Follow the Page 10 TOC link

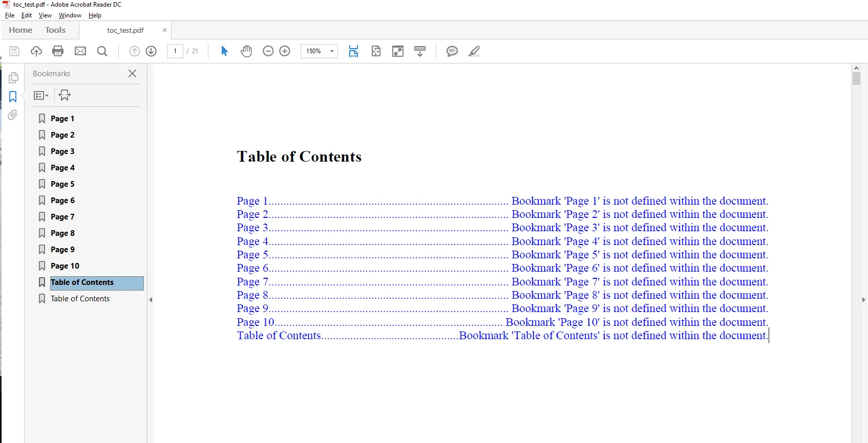click(x=502, y=322)
